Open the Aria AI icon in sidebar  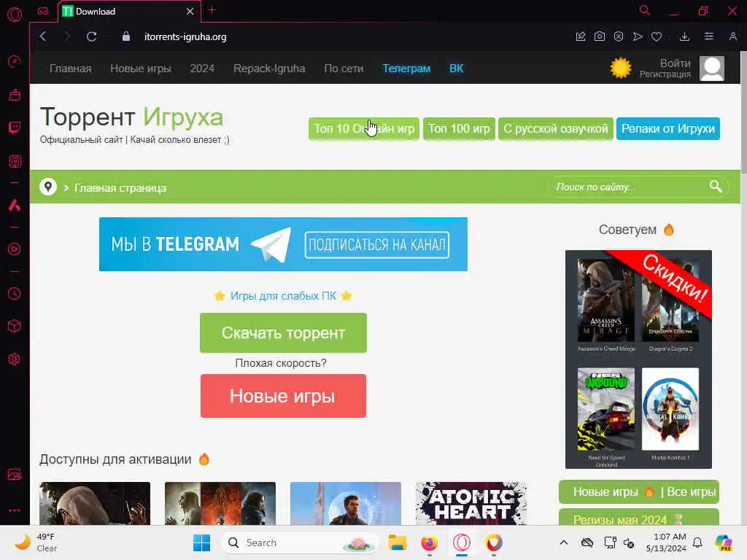pyautogui.click(x=15, y=205)
